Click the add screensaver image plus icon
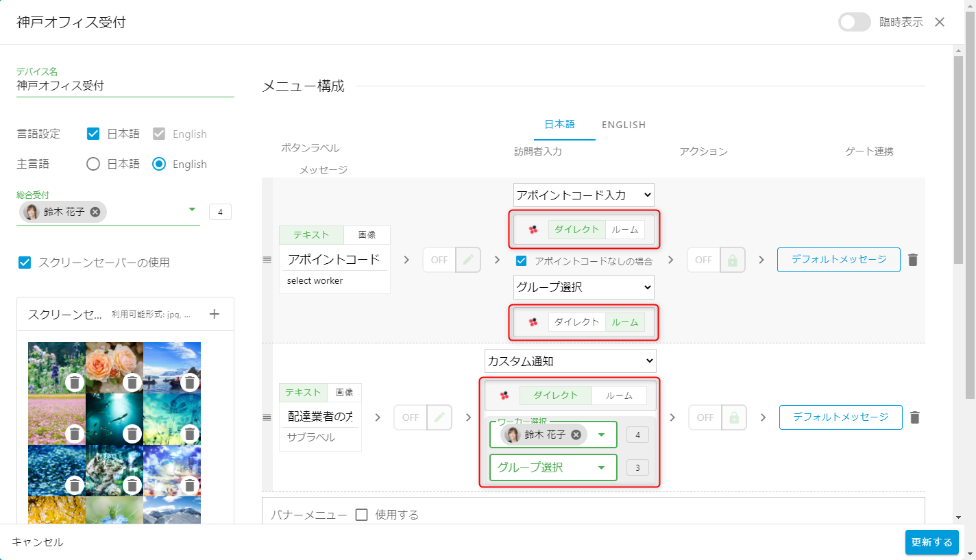The image size is (976, 560). coord(214,314)
